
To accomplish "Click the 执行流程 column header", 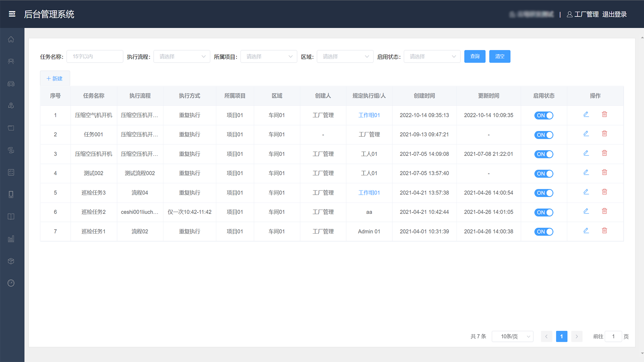I will pos(140,96).
